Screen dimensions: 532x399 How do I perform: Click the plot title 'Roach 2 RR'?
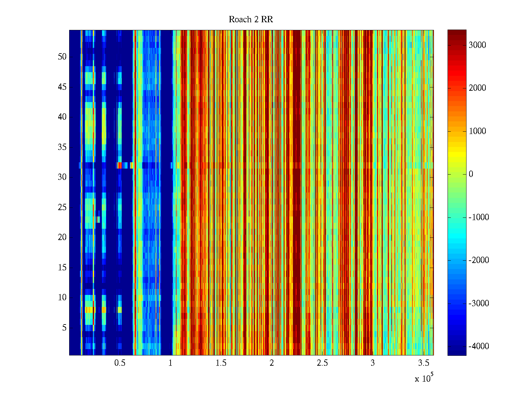[x=251, y=20]
